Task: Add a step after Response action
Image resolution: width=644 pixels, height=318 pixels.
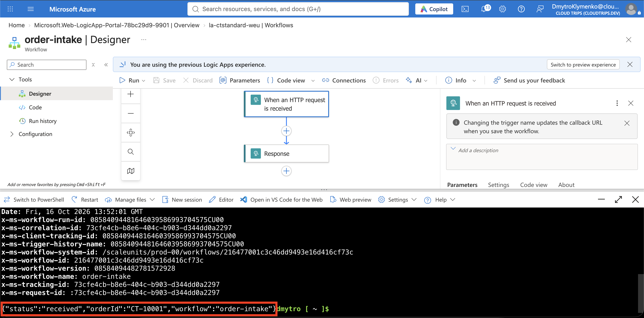Action: tap(286, 171)
